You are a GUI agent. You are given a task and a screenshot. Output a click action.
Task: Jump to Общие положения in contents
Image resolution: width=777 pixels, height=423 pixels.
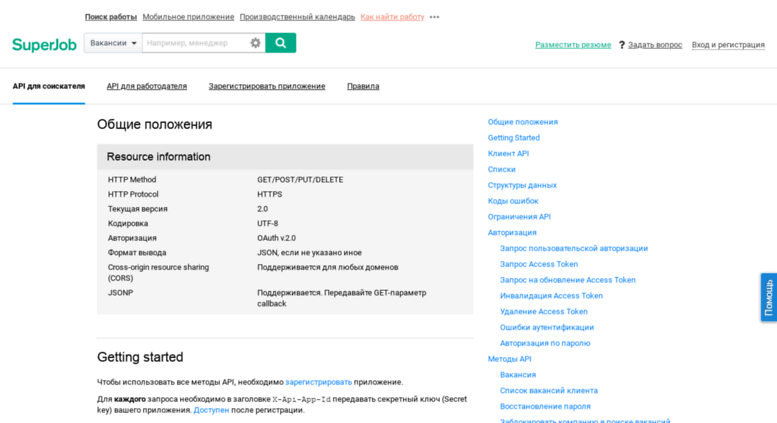pyautogui.click(x=522, y=122)
